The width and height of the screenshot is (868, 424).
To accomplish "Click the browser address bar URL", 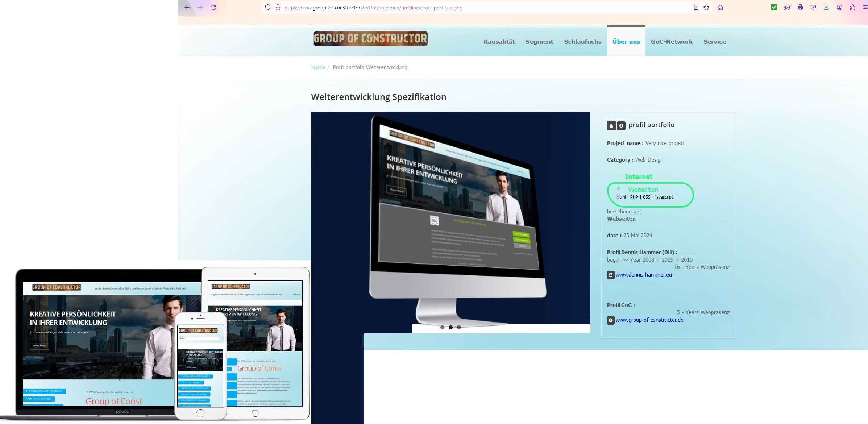I will click(373, 8).
